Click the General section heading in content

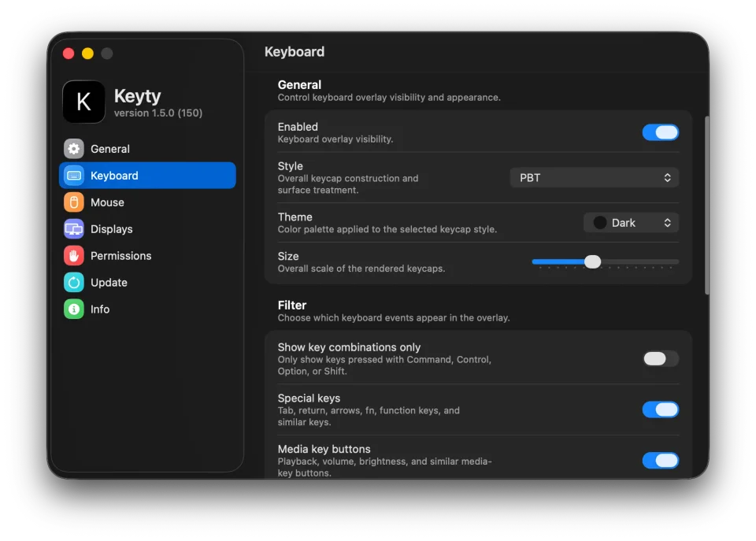(299, 85)
